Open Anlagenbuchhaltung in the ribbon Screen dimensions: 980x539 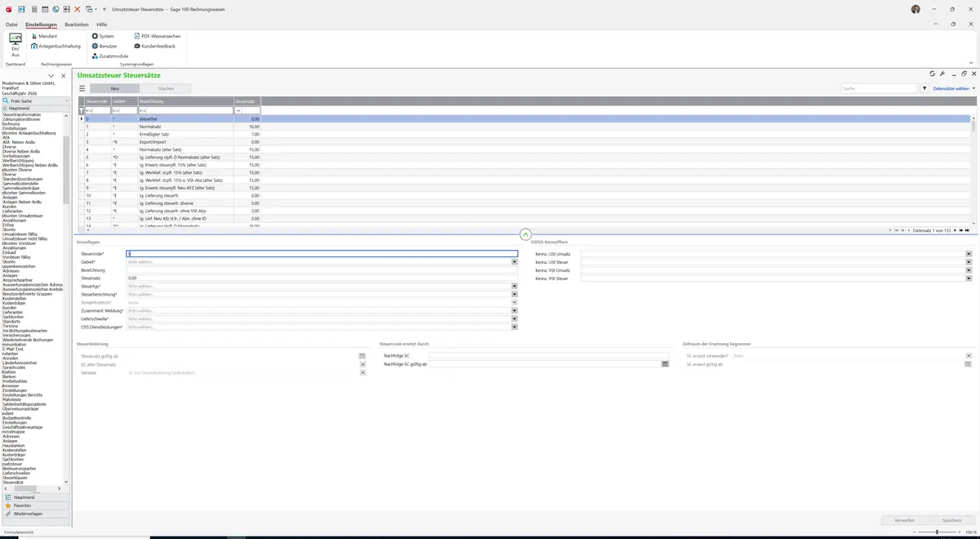pos(56,46)
